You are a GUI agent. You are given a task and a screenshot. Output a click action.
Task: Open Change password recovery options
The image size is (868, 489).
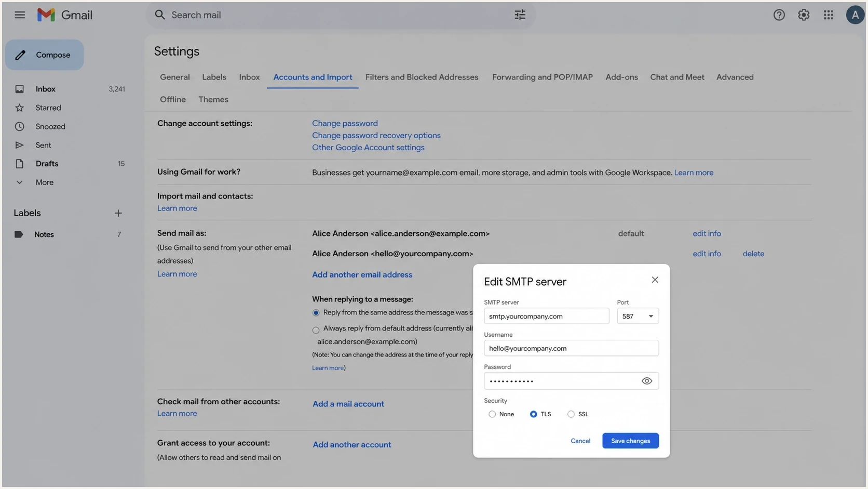(376, 135)
